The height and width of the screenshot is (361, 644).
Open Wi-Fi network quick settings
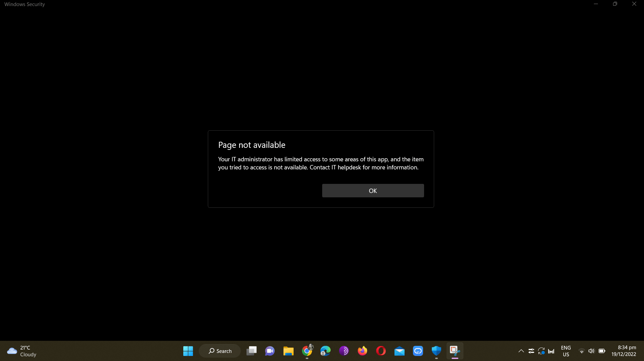pyautogui.click(x=581, y=351)
